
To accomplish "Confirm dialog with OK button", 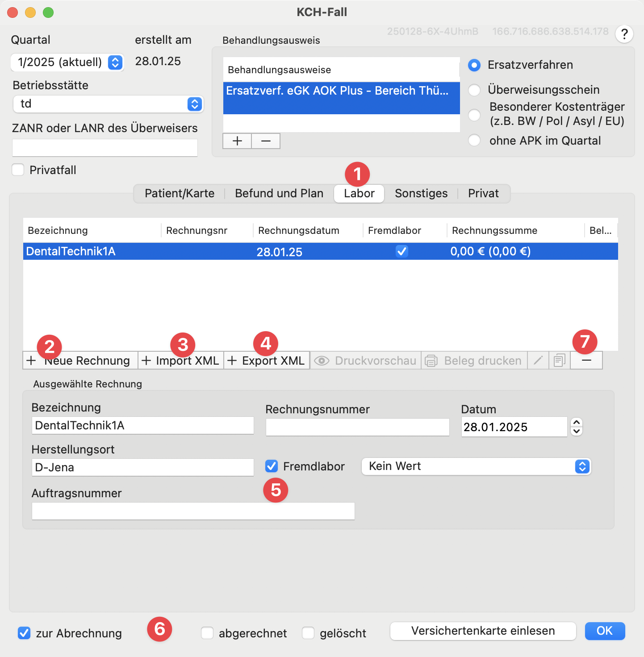I will point(605,631).
